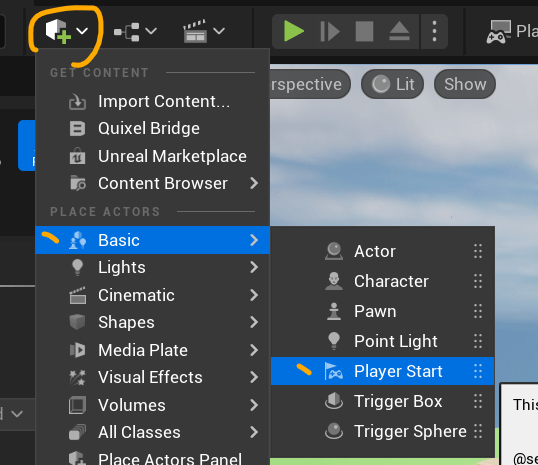
Task: Open the play options three-dot menu
Action: pyautogui.click(x=434, y=31)
